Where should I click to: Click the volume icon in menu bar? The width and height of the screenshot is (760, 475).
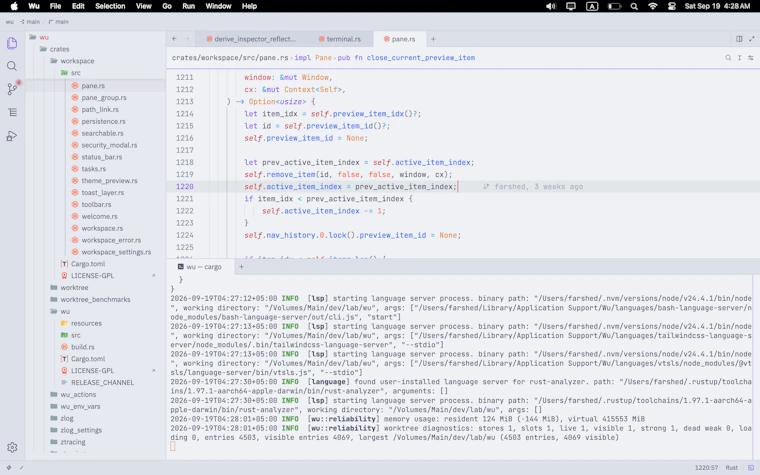551,6
